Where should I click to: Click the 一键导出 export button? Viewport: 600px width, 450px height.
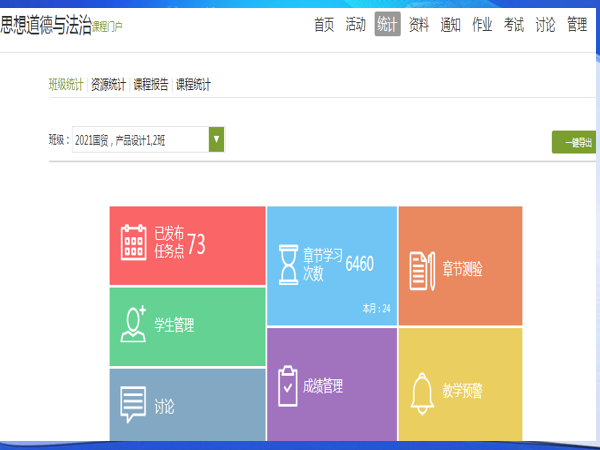coord(574,142)
